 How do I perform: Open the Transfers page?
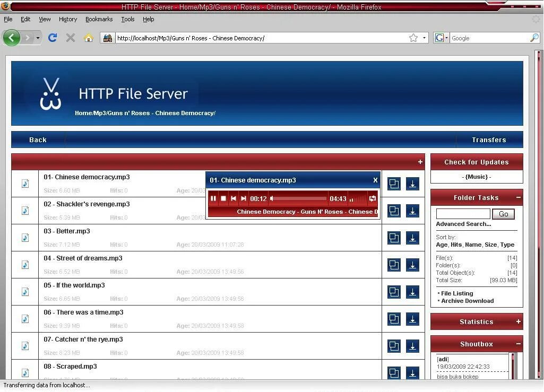489,140
